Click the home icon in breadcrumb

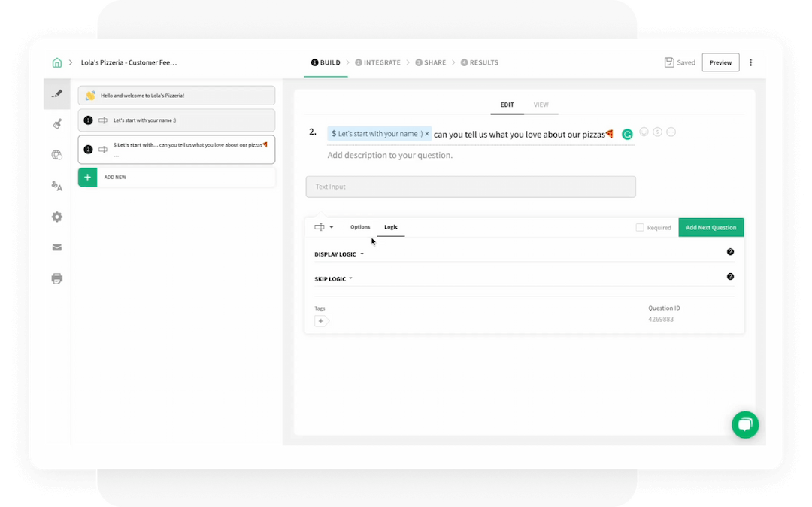coord(57,62)
